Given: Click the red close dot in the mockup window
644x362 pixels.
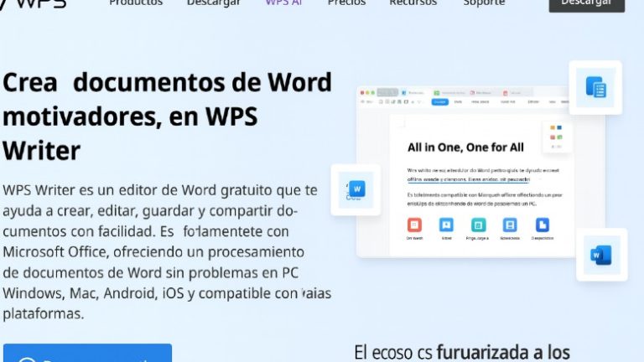Looking at the screenshot, I should (x=362, y=93).
